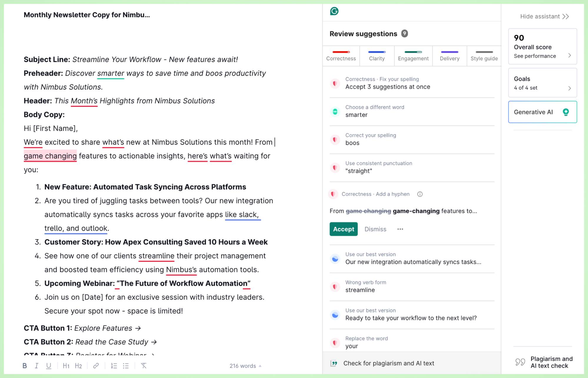Screen dimensions: 588x378
Task: Switch to the Correctness tab
Action: coord(341,56)
